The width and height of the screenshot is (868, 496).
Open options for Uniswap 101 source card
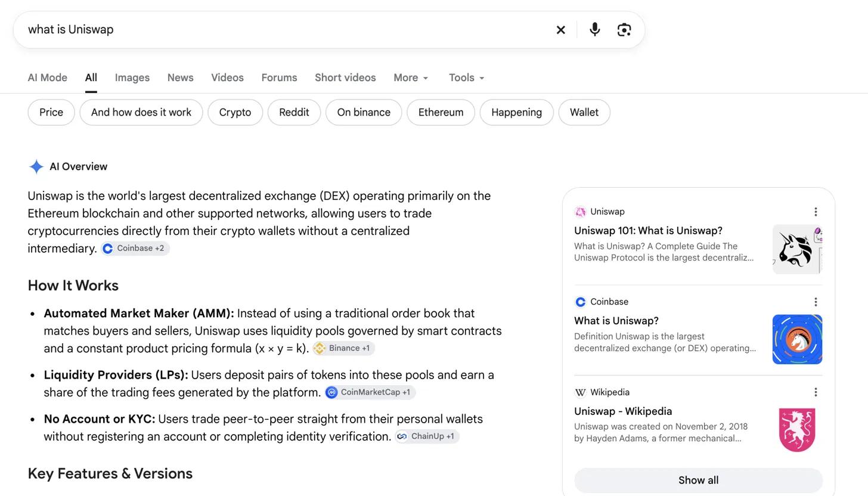[x=816, y=212]
